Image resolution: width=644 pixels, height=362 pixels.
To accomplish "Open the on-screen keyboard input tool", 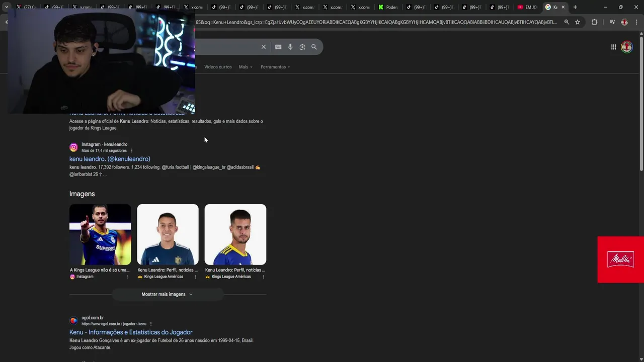I will [278, 47].
